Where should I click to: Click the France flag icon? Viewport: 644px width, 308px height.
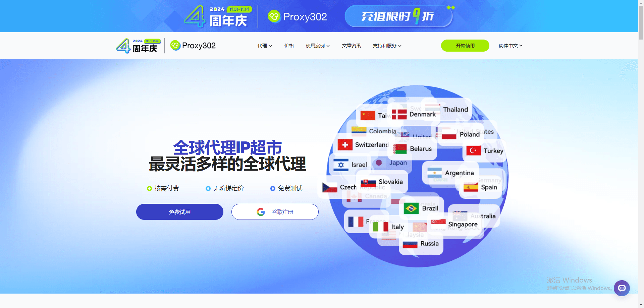(356, 221)
